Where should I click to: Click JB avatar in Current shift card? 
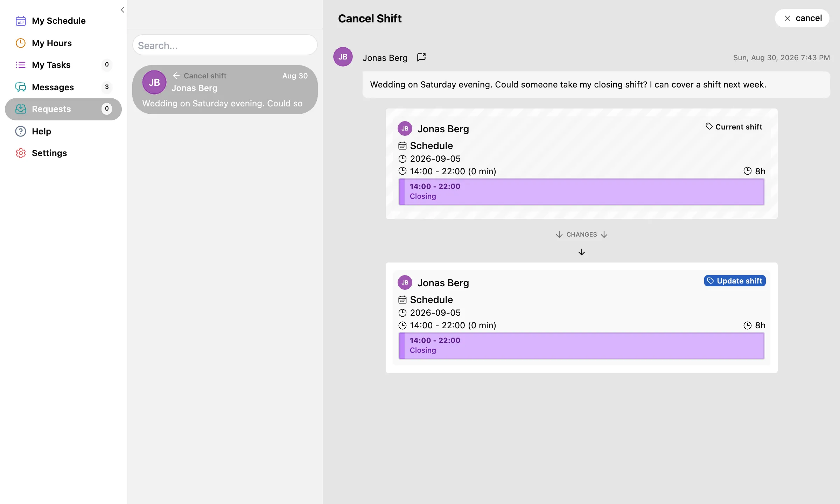pyautogui.click(x=405, y=128)
